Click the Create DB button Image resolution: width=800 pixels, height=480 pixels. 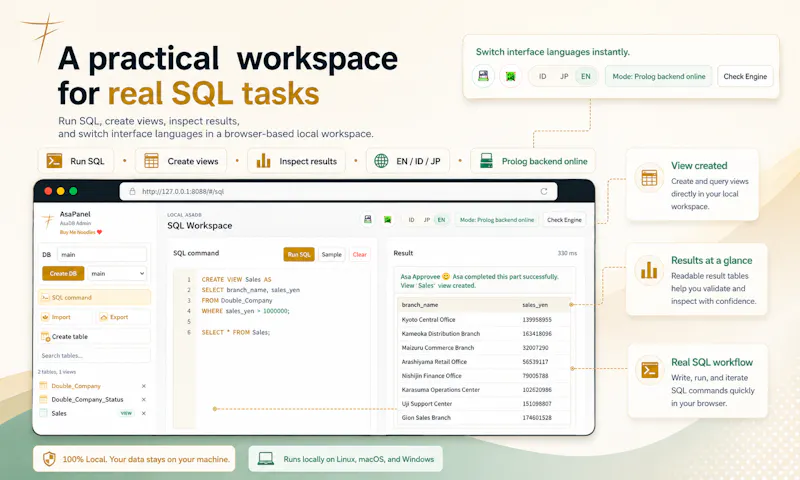click(63, 273)
